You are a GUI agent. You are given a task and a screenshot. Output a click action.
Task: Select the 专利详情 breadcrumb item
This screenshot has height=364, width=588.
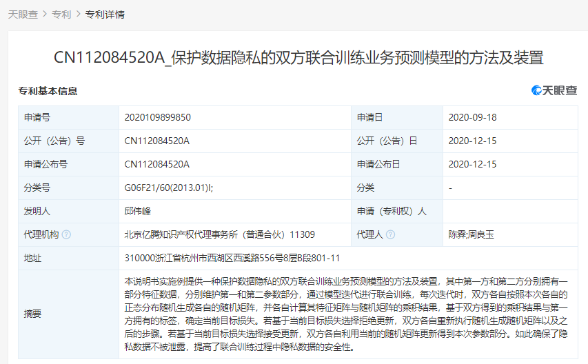pos(105,14)
